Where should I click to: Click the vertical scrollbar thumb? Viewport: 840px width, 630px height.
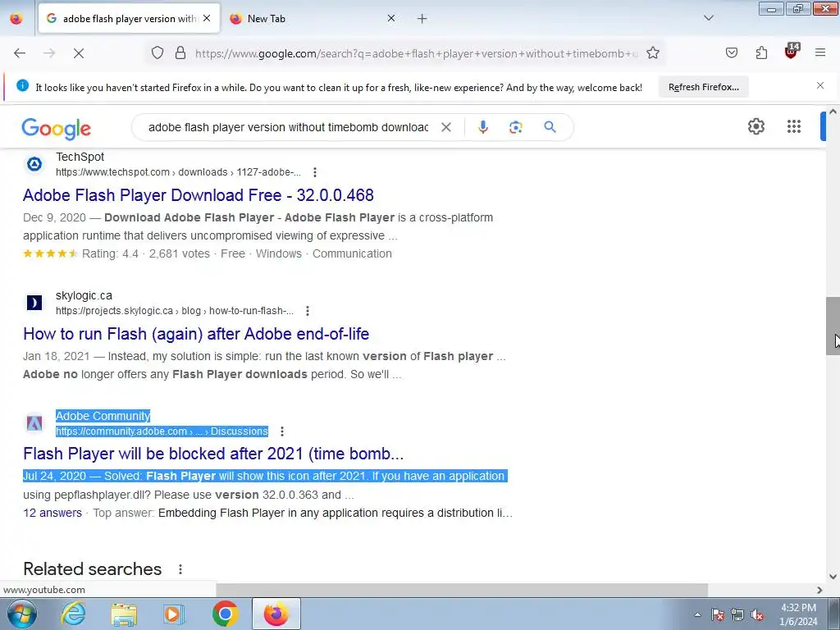[x=833, y=326]
